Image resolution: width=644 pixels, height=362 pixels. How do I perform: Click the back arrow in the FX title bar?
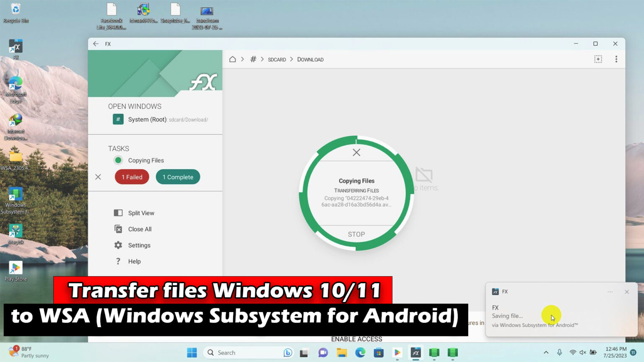point(96,44)
